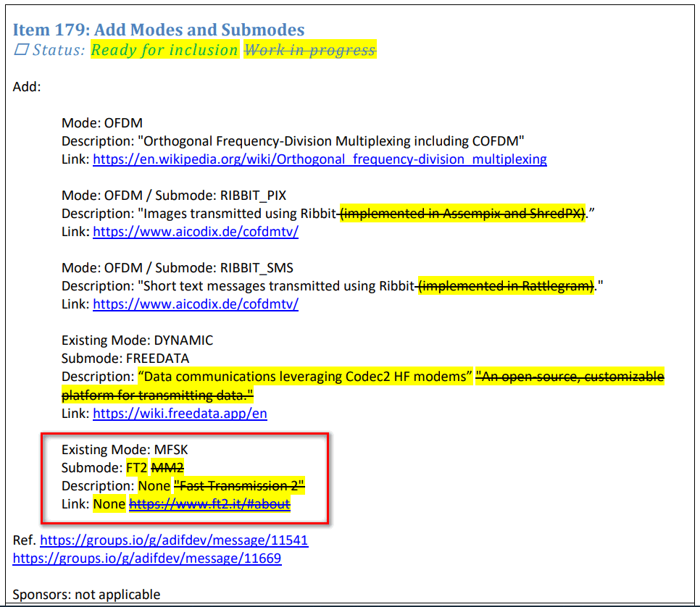
Task: Click the highlighted 'Ready for inclusion' text
Action: 164,50
